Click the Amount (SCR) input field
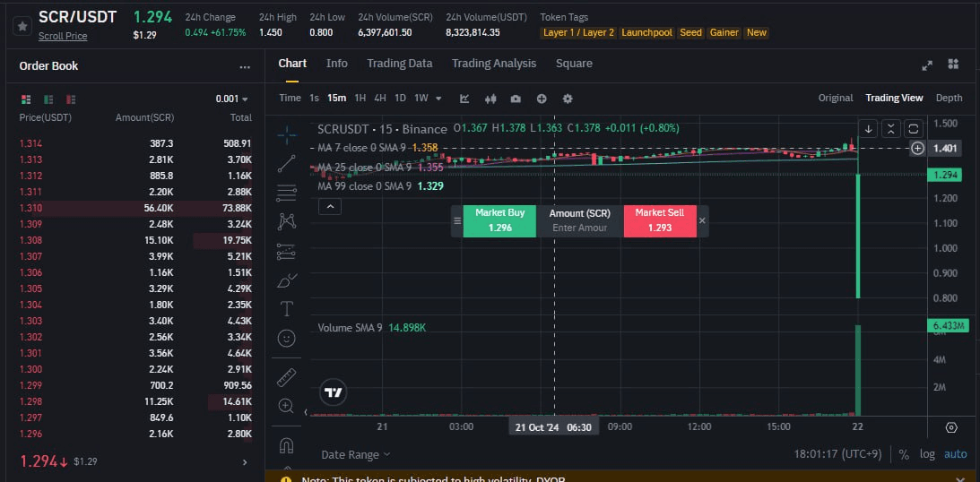Image resolution: width=980 pixels, height=482 pixels. tap(579, 228)
